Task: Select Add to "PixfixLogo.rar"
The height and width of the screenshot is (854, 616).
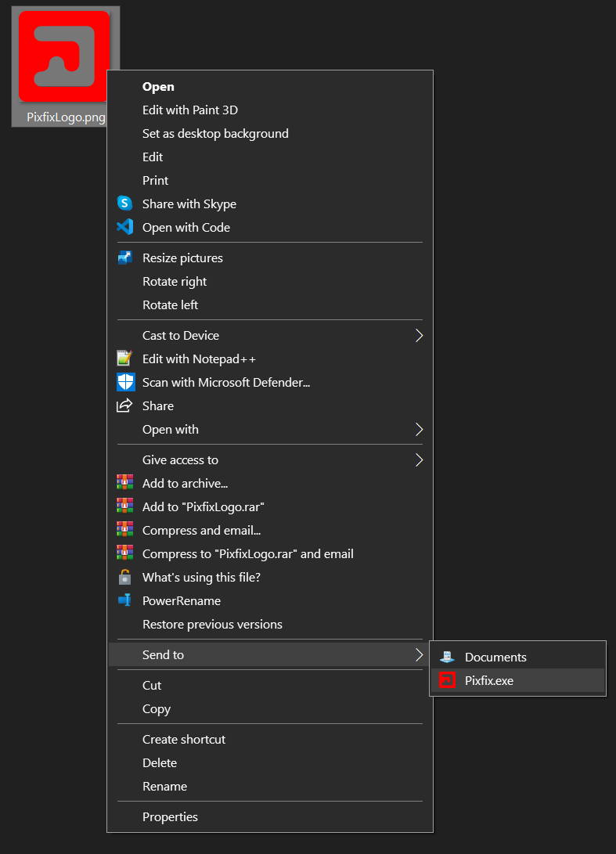Action: [270, 506]
